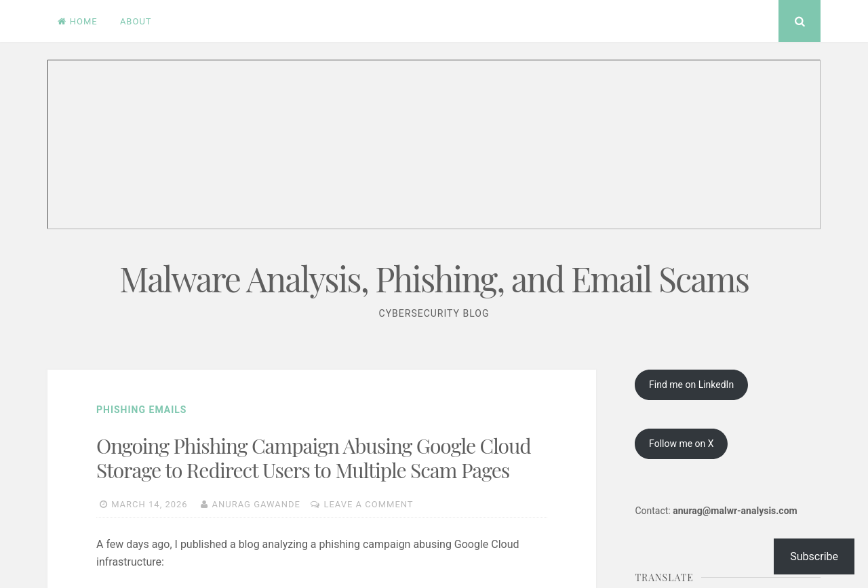Click the user icon before the author name
The width and height of the screenshot is (868, 588).
point(204,505)
